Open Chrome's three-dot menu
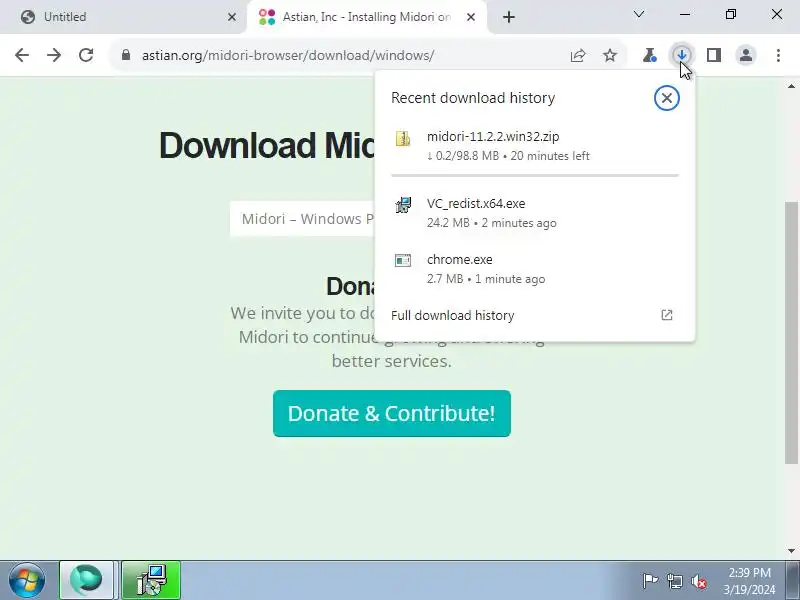 [778, 55]
